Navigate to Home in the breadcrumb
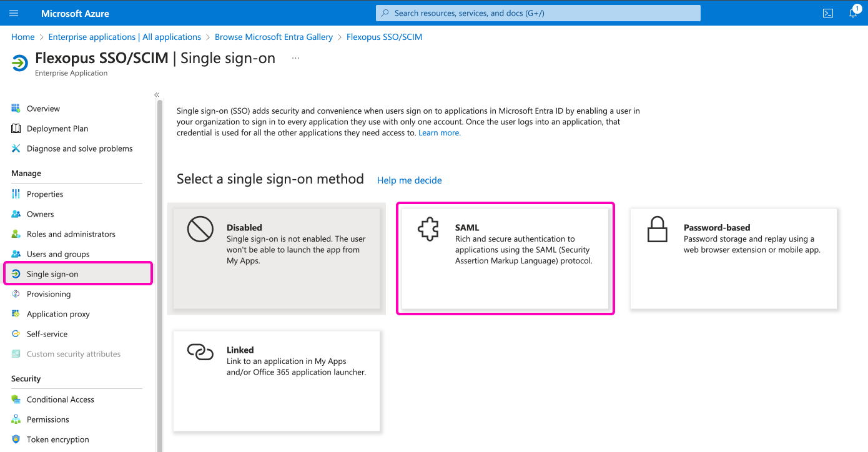The width and height of the screenshot is (868, 452). tap(23, 37)
